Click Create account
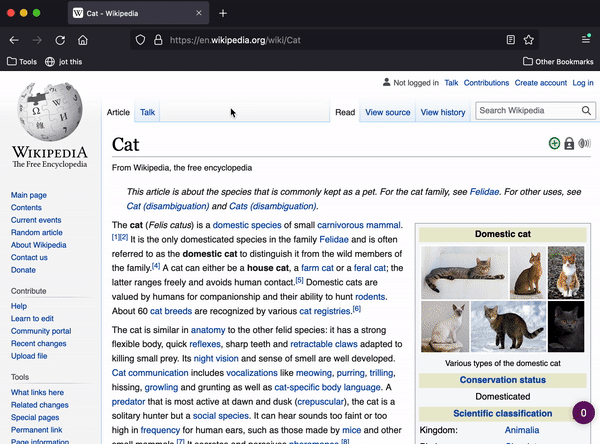 click(541, 83)
